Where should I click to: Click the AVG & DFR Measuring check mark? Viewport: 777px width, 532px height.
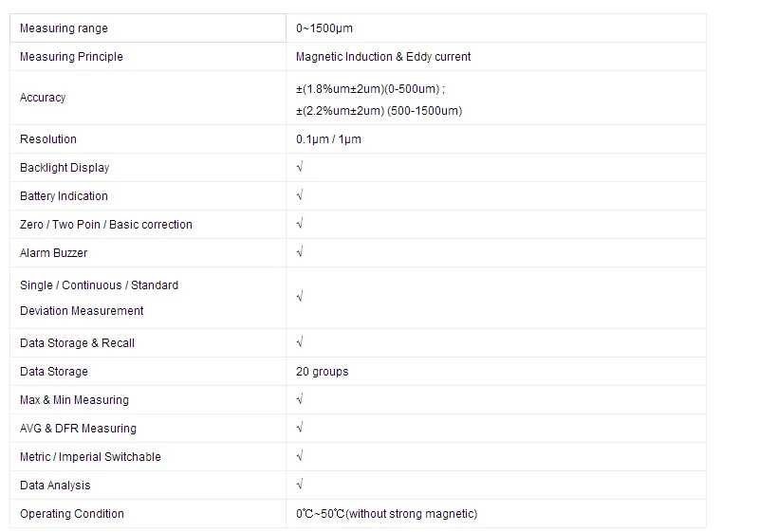[300, 429]
